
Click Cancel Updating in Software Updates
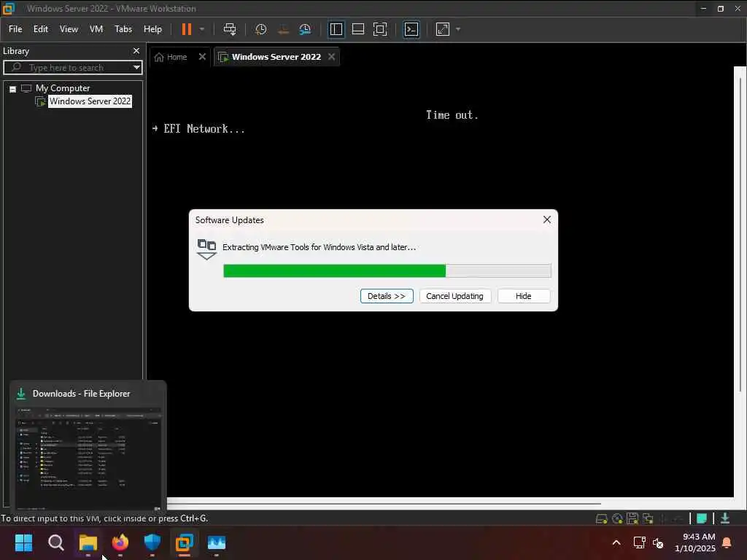[x=454, y=296]
